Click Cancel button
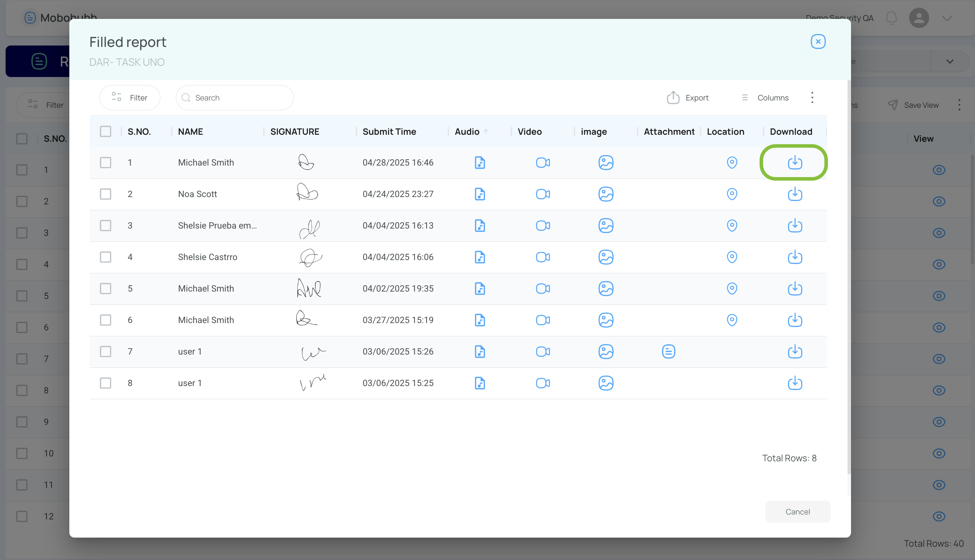The height and width of the screenshot is (560, 975). click(x=797, y=512)
